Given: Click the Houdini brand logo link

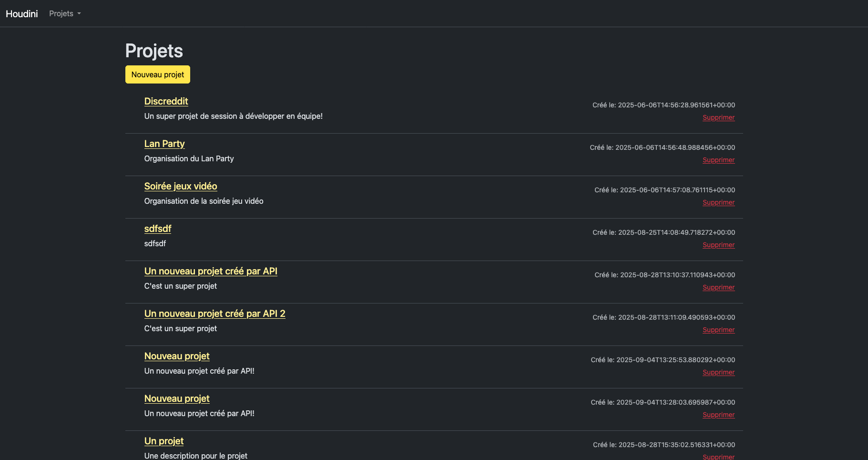Looking at the screenshot, I should tap(22, 14).
